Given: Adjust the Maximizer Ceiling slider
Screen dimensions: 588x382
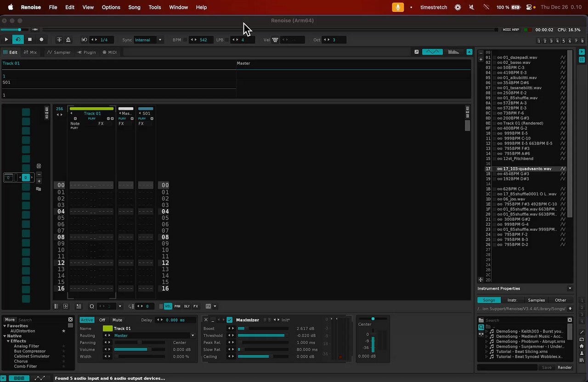Looking at the screenshot, I should 263,357.
